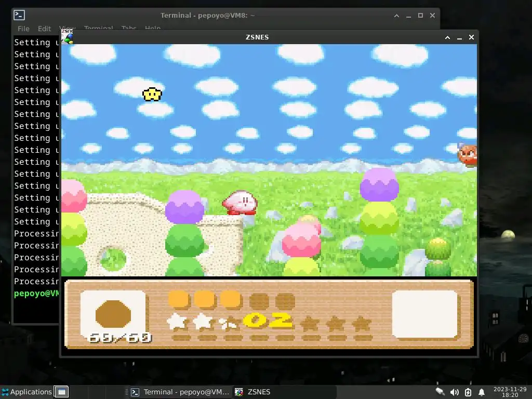
Task: Open the battery power manager tray icon
Action: coord(468,392)
